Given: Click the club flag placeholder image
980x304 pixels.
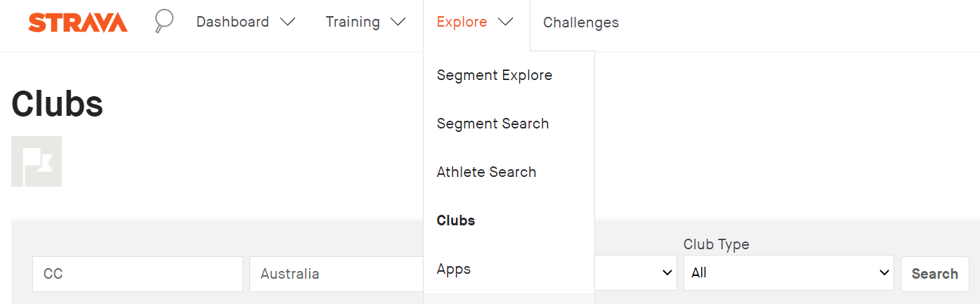Looking at the screenshot, I should 37,161.
